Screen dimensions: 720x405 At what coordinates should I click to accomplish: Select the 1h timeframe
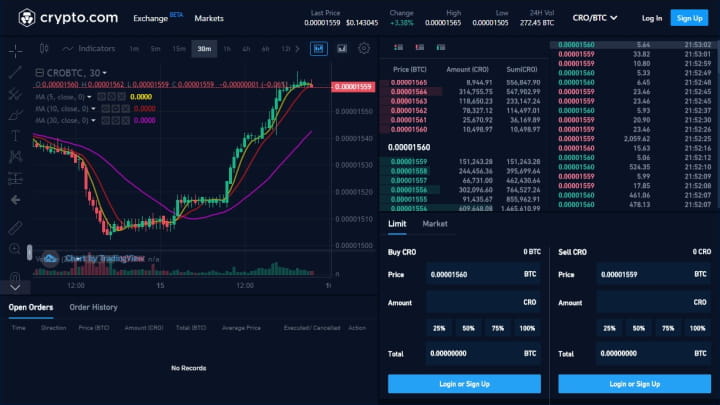(x=227, y=48)
